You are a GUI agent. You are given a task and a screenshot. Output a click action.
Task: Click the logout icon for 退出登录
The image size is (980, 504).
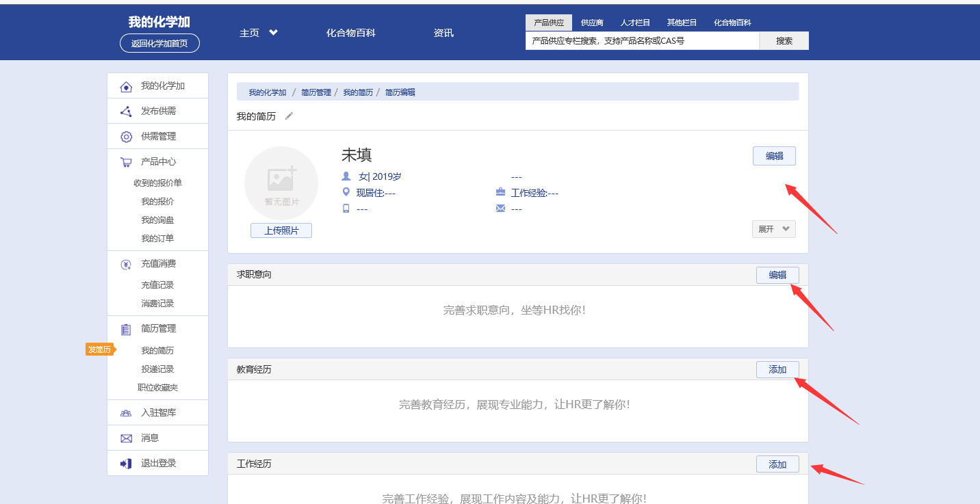click(126, 464)
